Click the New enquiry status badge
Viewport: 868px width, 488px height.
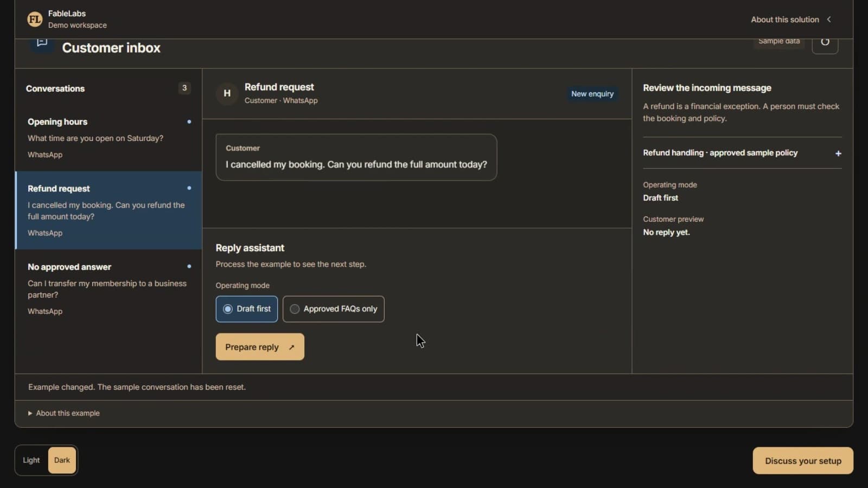592,94
